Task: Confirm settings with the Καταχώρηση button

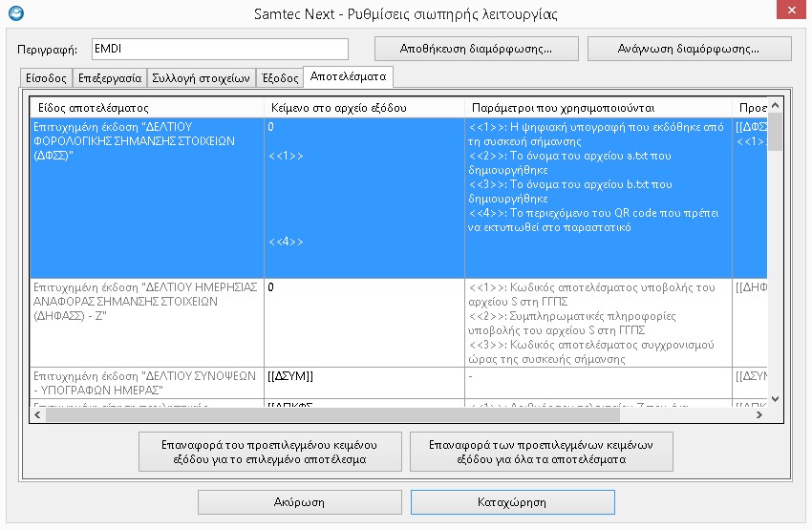Action: click(512, 501)
